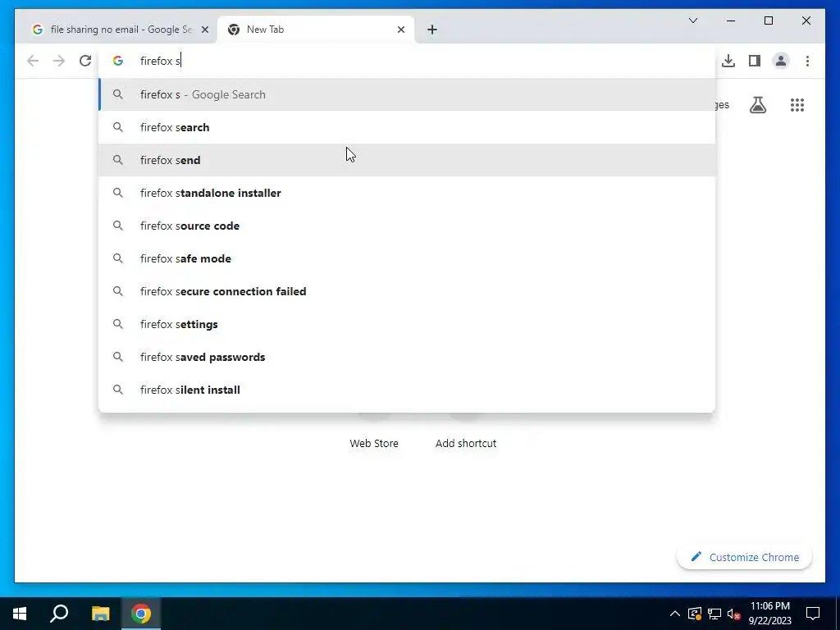Screen dimensions: 840x630
Task: Choose the 'firefox search' suggestion
Action: pyautogui.click(x=407, y=127)
